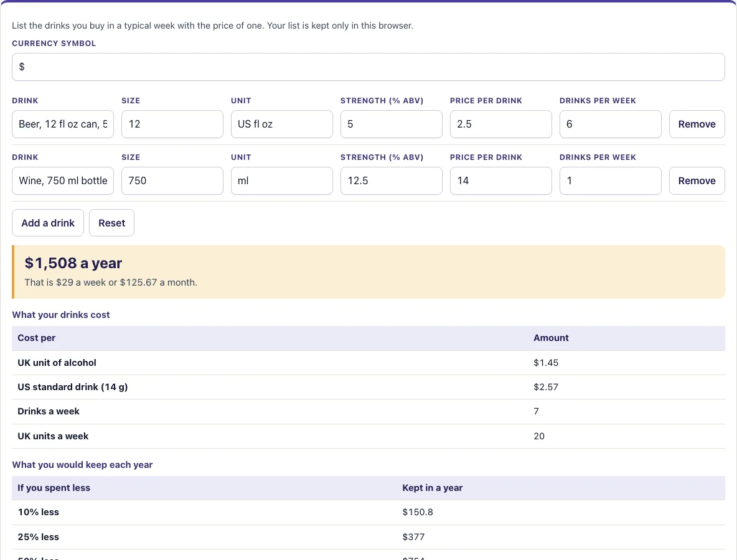
Task: Open the ml unit selector for wine
Action: pyautogui.click(x=281, y=181)
